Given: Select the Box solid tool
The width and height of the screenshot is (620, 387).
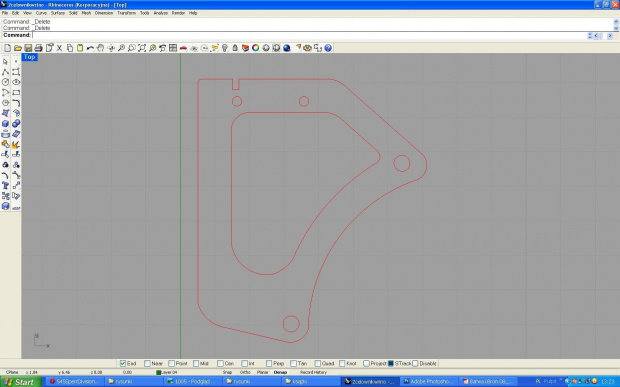Looking at the screenshot, I should pyautogui.click(x=5, y=124).
